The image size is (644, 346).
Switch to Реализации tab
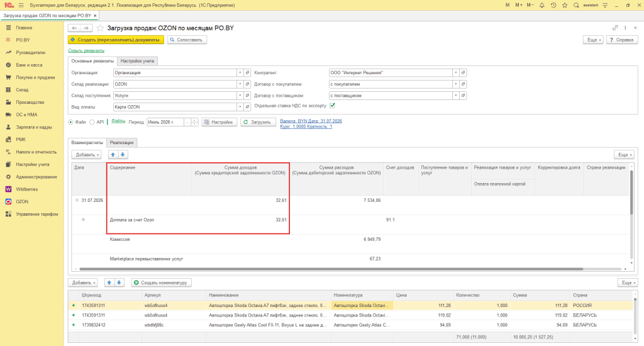[121, 143]
